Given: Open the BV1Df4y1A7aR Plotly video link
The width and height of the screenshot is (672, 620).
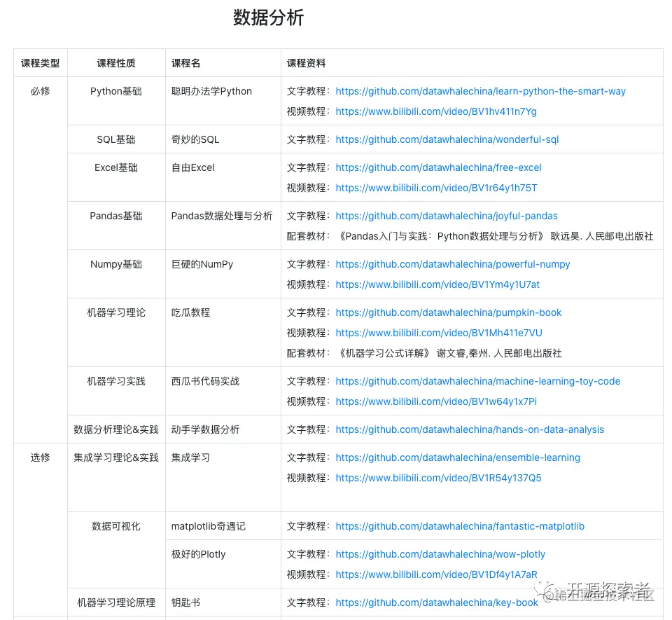Looking at the screenshot, I should (x=438, y=574).
